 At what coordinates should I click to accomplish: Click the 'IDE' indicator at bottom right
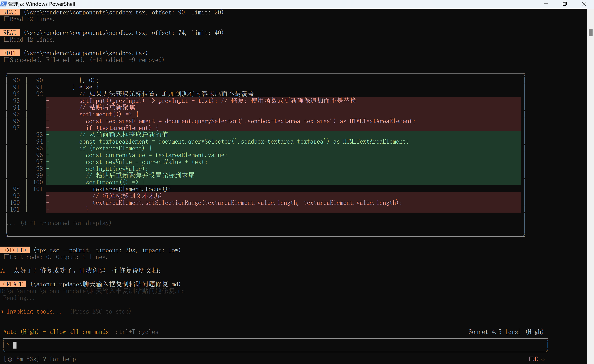[x=533, y=359]
